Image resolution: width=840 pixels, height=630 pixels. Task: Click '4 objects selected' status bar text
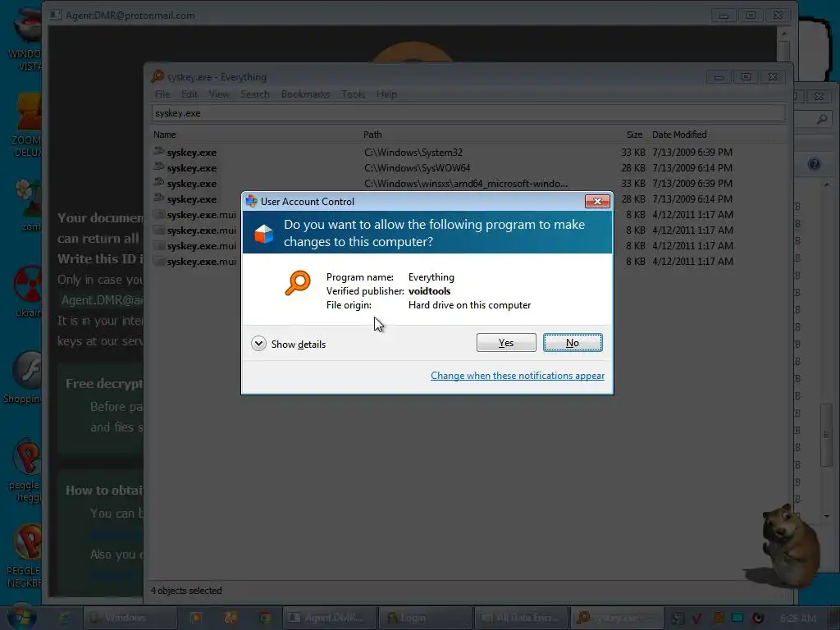pyautogui.click(x=186, y=591)
